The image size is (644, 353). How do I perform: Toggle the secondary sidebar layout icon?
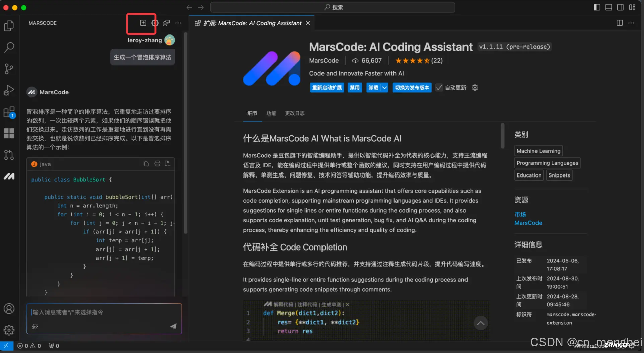click(x=620, y=7)
